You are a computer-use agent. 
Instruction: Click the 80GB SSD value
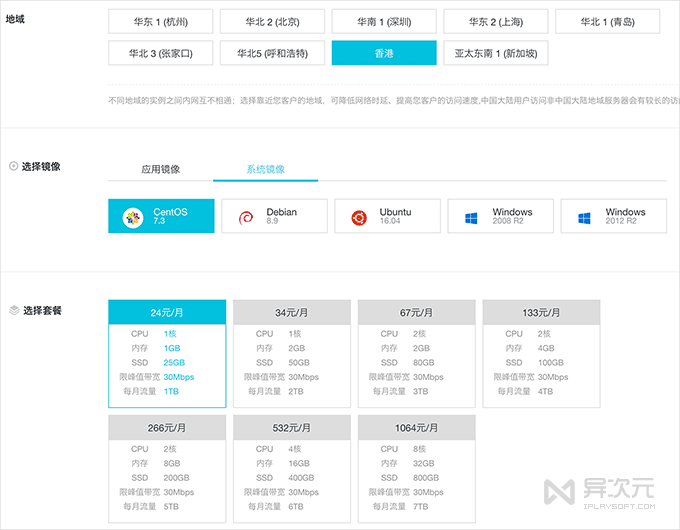[x=424, y=363]
